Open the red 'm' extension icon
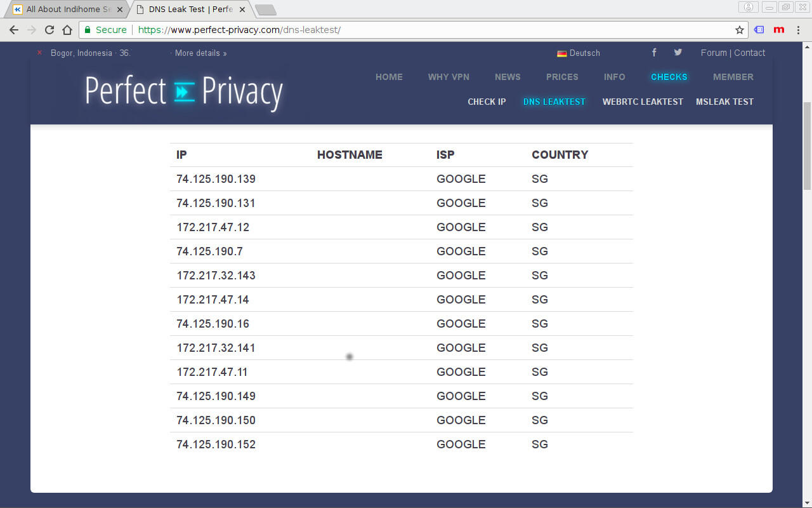812x508 pixels. [x=779, y=30]
